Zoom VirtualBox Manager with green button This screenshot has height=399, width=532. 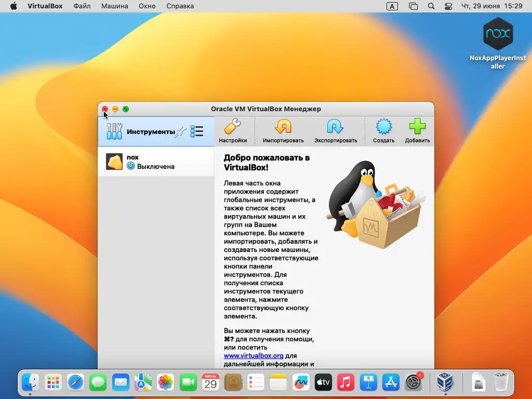point(126,109)
